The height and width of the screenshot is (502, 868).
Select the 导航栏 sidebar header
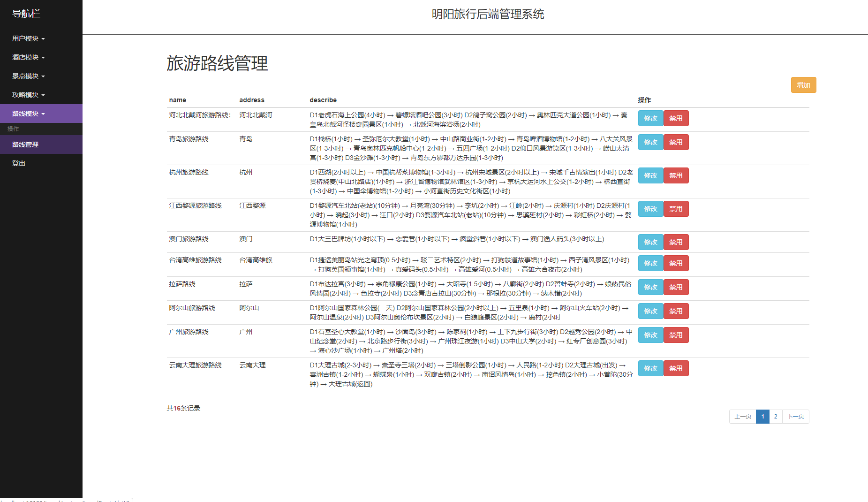27,14
